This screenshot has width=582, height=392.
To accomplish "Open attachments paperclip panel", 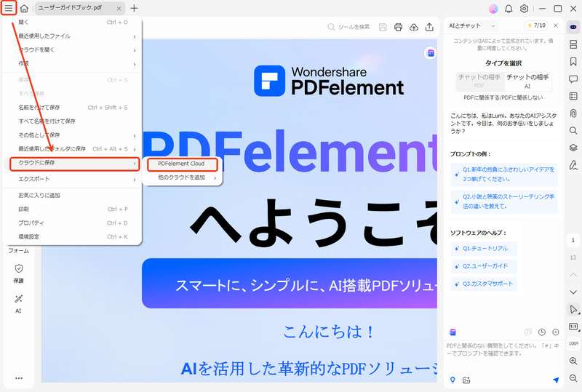I will (573, 113).
